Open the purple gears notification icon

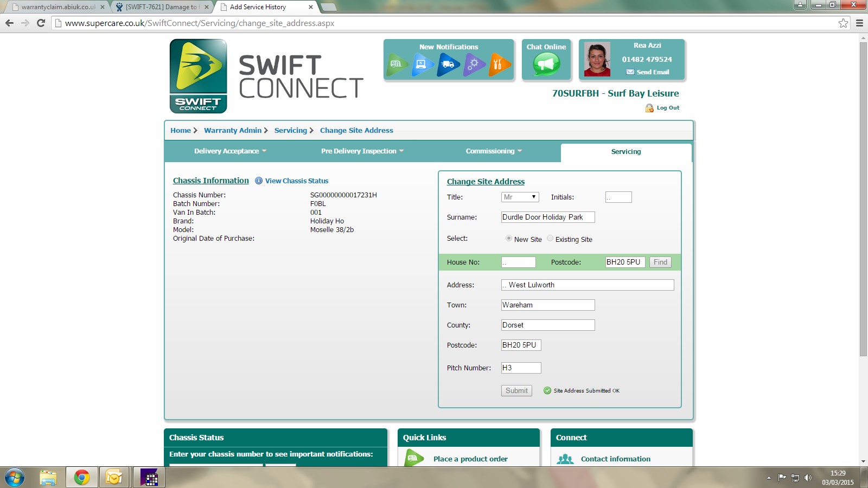point(474,65)
